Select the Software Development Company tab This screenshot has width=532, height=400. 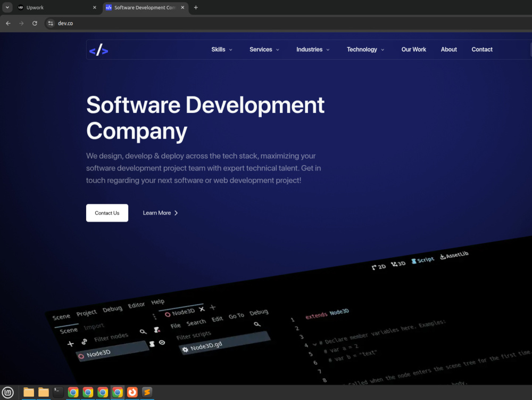(x=145, y=7)
